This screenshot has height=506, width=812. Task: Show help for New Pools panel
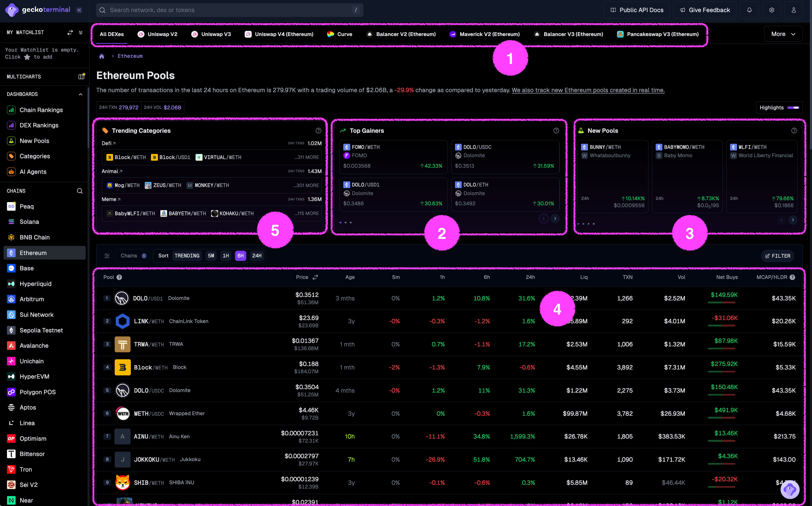pos(794,131)
